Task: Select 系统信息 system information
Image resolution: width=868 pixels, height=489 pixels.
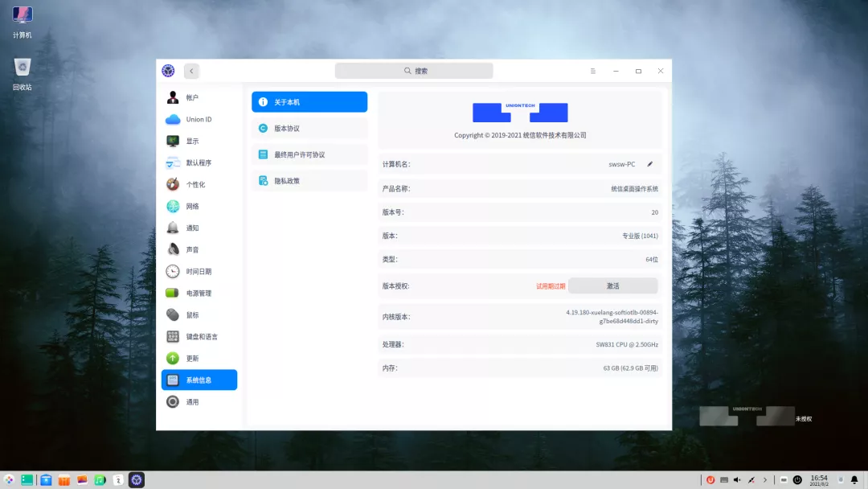Action: [199, 380]
